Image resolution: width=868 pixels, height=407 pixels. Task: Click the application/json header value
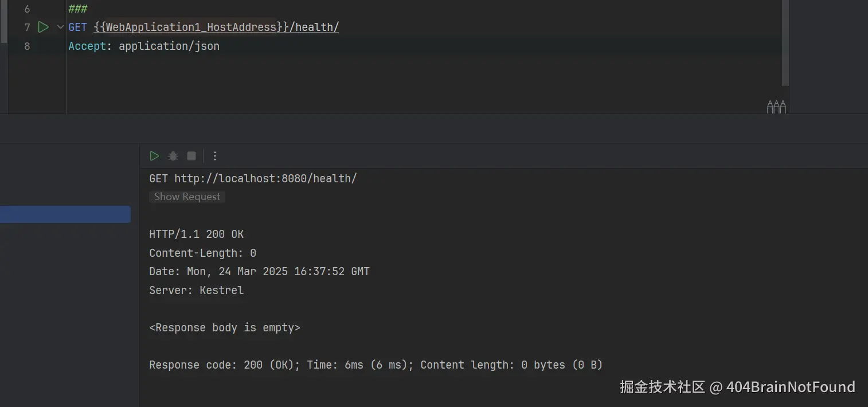click(x=169, y=46)
